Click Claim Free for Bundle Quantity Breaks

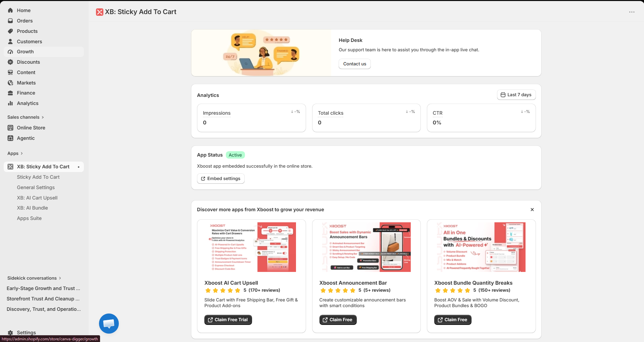[x=453, y=320]
